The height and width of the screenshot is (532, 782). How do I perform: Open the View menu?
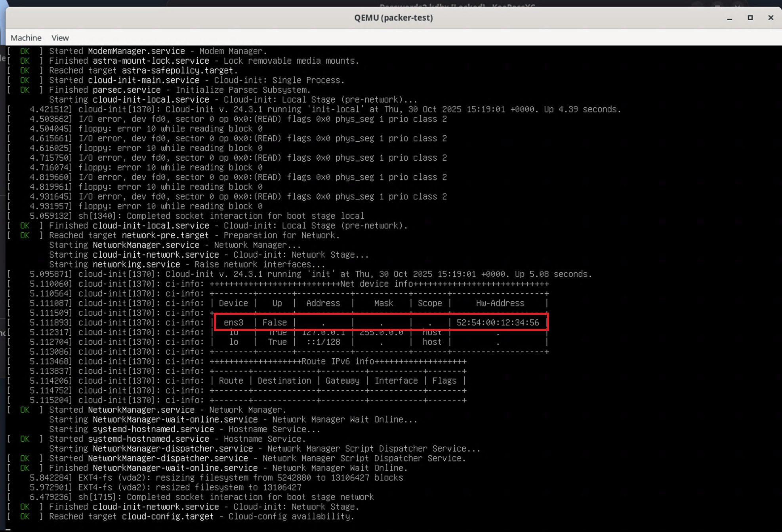tap(60, 38)
